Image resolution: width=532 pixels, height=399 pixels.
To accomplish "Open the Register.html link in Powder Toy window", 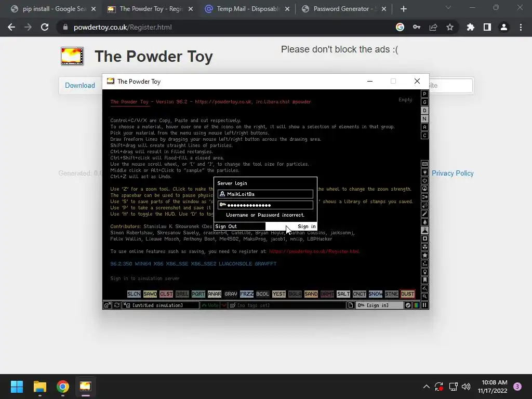I will [x=314, y=251].
